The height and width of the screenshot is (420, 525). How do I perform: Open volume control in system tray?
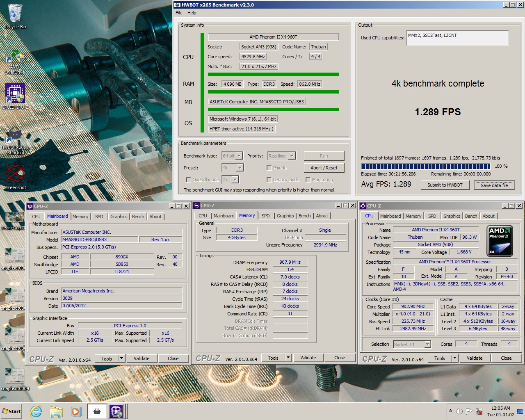coord(459,411)
